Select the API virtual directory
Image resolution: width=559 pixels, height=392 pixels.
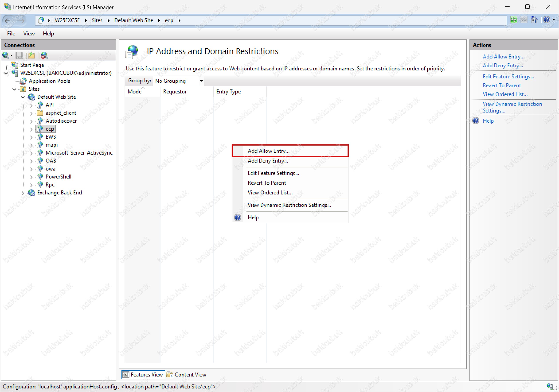[x=50, y=105]
